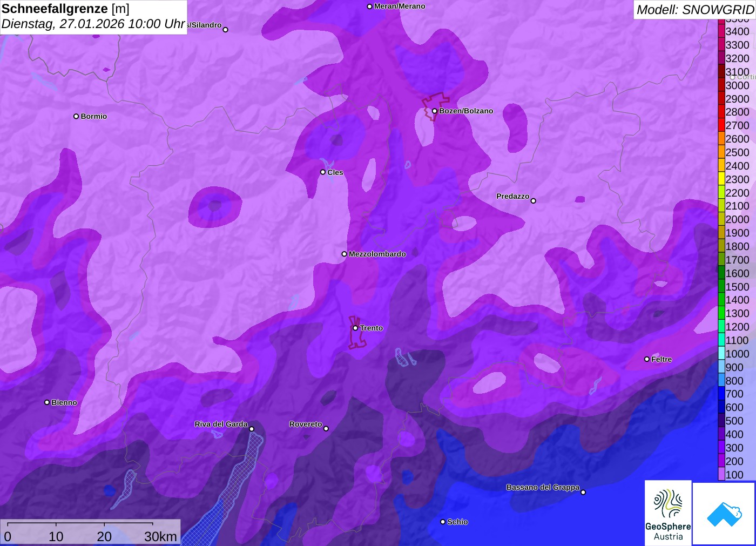Click the 1000 m cyan legend swatch
Viewport: 756px width, 546px height.
tap(721, 354)
